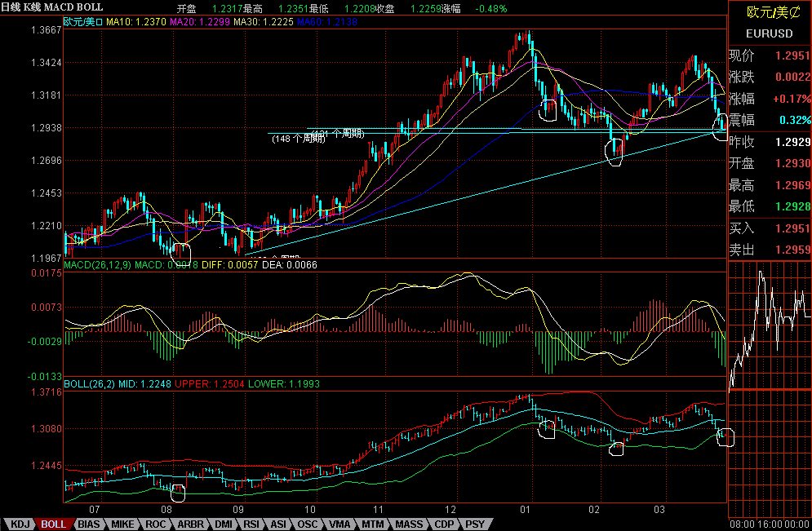Click the MA10 moving average legend
The width and height of the screenshot is (812, 531).
point(136,22)
